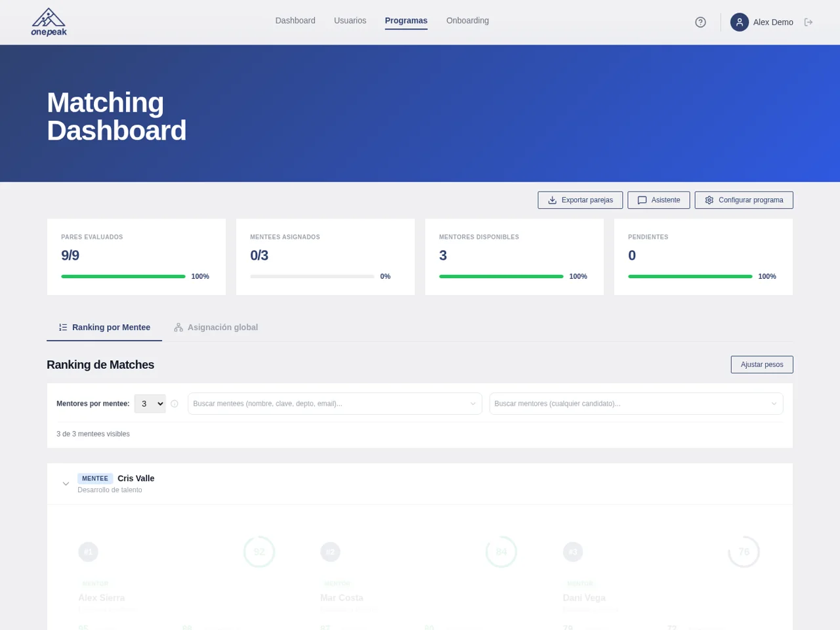
Task: Open the Onboarding menu item
Action: pyautogui.click(x=467, y=20)
